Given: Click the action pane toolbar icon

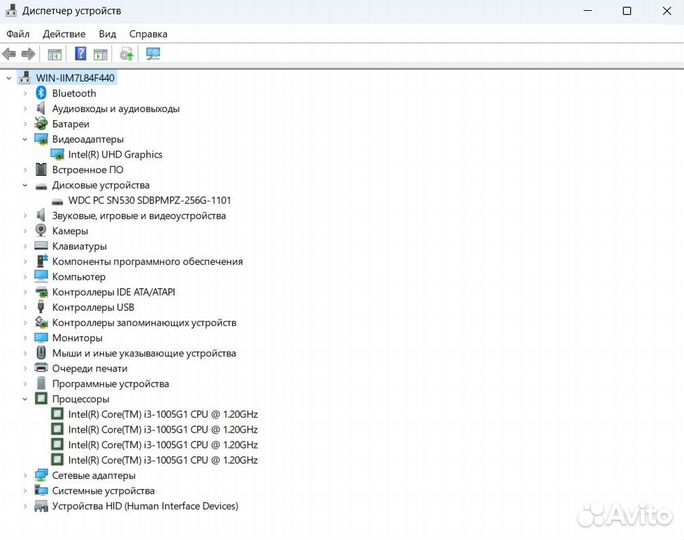Looking at the screenshot, I should (100, 55).
